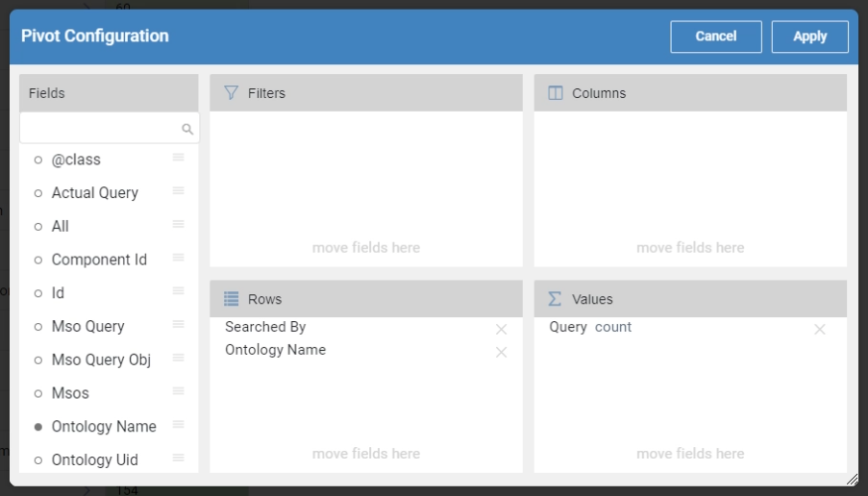Remove Query count from Values
This screenshot has width=868, height=496.
pyautogui.click(x=820, y=329)
